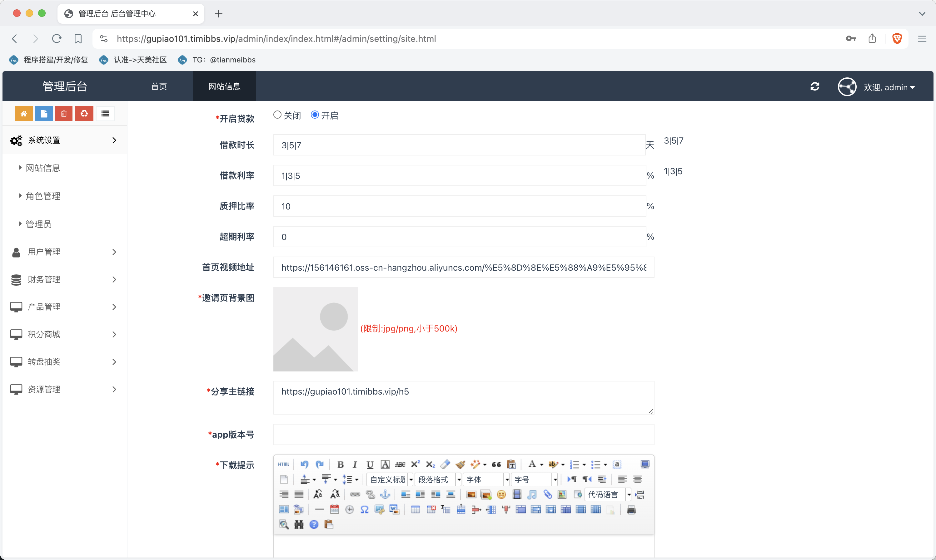This screenshot has width=936, height=560.
Task: Click the browser reload button
Action: point(57,38)
